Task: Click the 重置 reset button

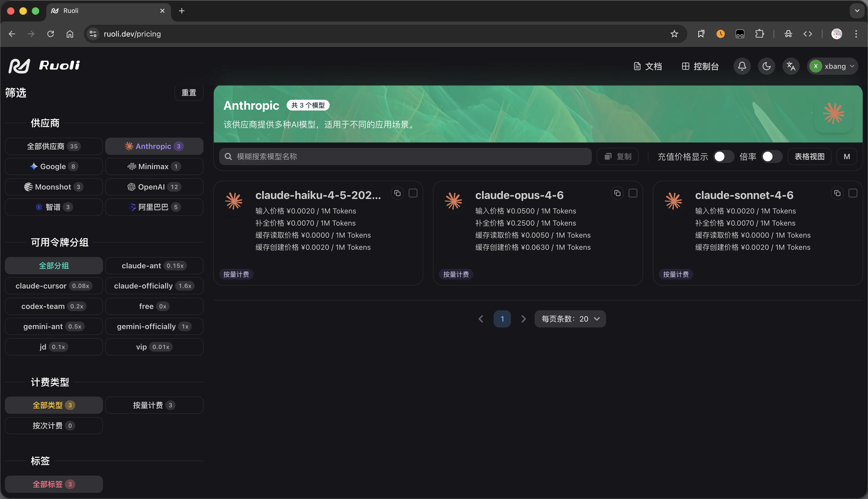Action: pos(189,92)
